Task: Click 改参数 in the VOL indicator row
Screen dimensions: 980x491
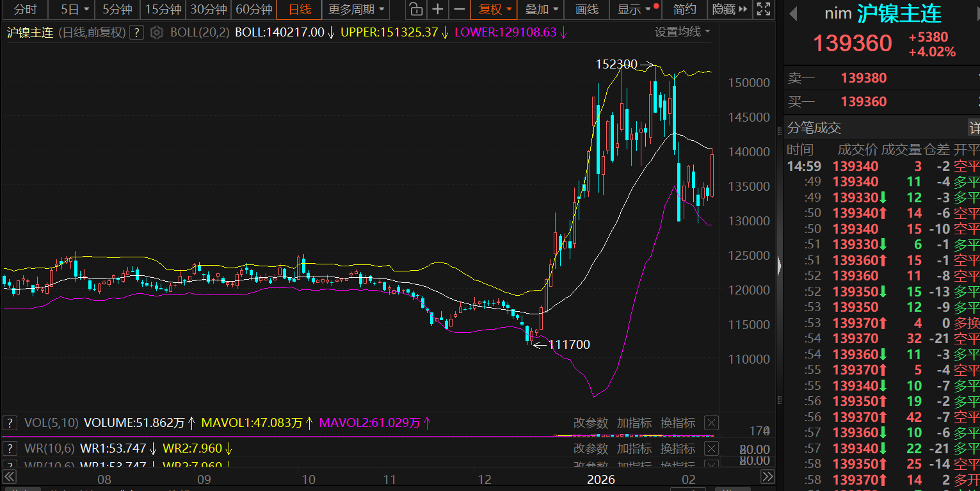Action: coord(590,423)
